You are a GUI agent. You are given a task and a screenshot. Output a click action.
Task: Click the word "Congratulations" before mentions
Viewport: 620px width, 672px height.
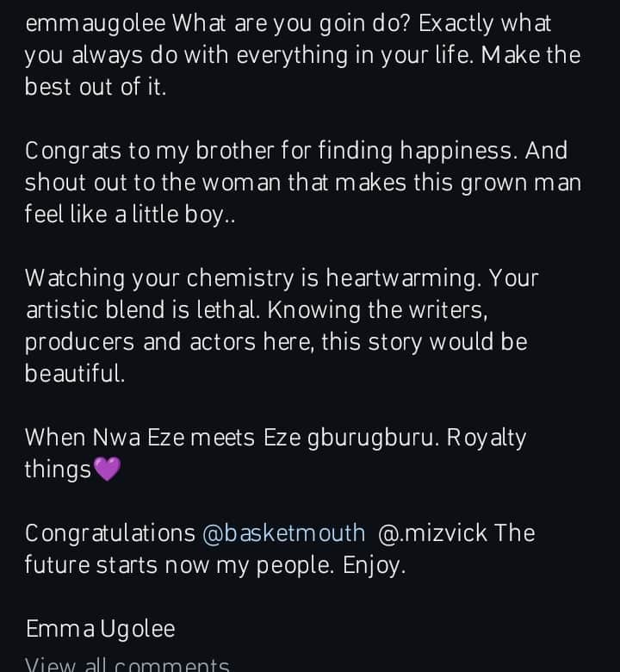(x=110, y=533)
